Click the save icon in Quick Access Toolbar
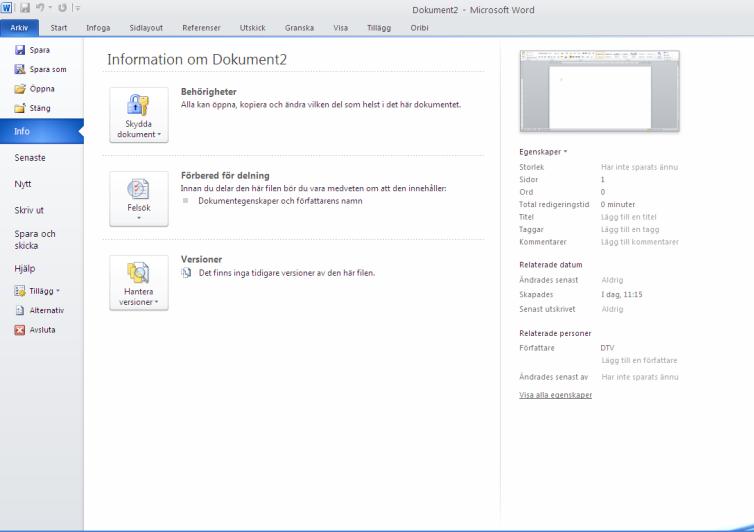The height and width of the screenshot is (532, 754). click(x=25, y=8)
